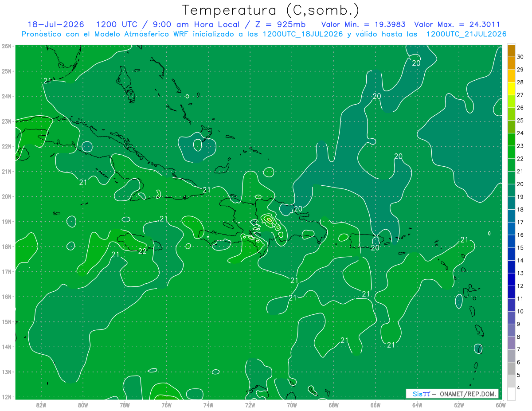Click the 'Sisπ' logo text
This screenshot has height=411, width=532.
tap(421, 394)
